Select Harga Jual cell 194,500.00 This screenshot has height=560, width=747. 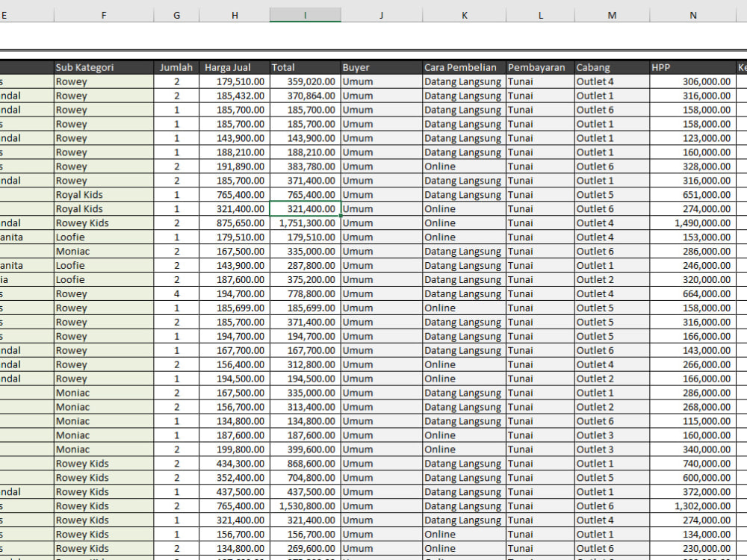pos(235,379)
